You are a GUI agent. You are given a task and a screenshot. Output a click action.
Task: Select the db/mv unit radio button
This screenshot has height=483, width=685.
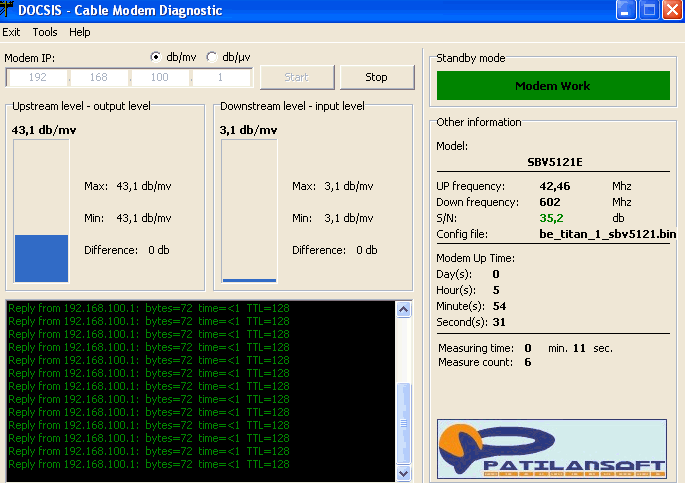click(x=156, y=57)
